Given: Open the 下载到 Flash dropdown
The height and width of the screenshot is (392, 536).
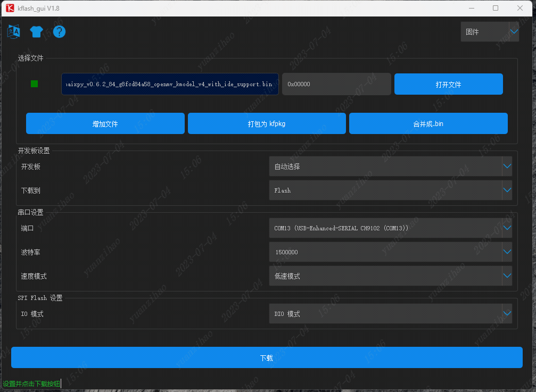Looking at the screenshot, I should tap(390, 190).
